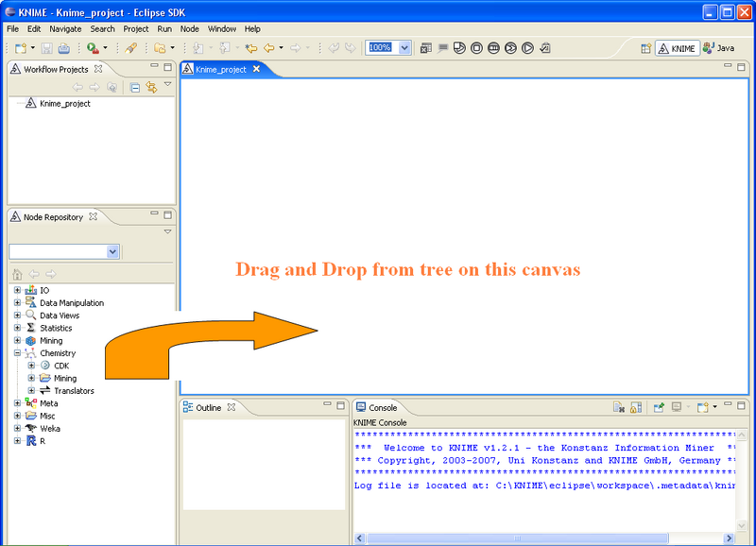This screenshot has width=756, height=546.
Task: Open the Node menu
Action: point(190,29)
